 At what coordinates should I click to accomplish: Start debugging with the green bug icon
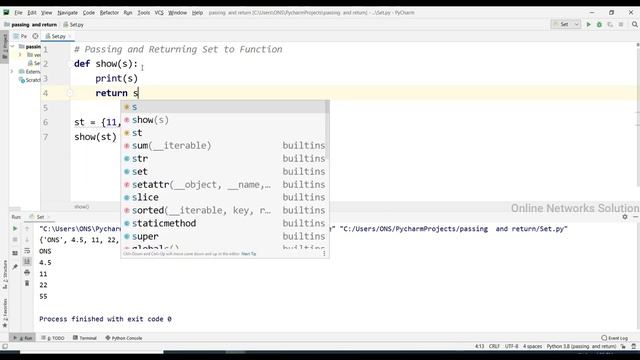(x=599, y=24)
